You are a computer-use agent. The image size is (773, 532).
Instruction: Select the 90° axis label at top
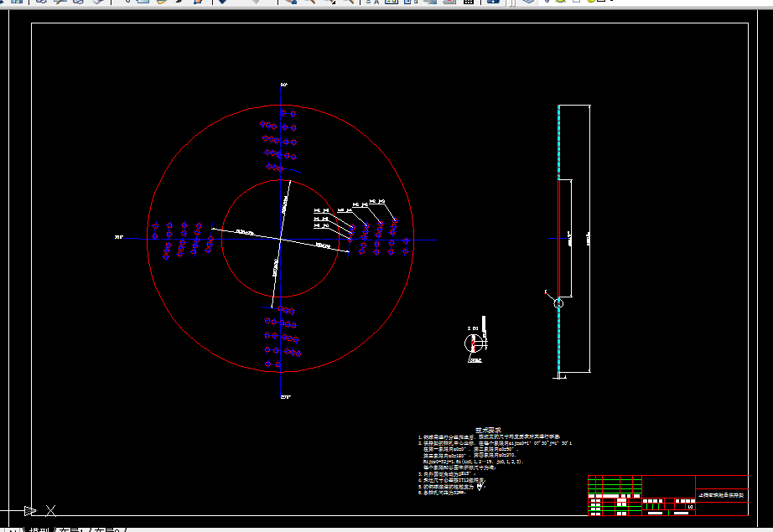[284, 85]
